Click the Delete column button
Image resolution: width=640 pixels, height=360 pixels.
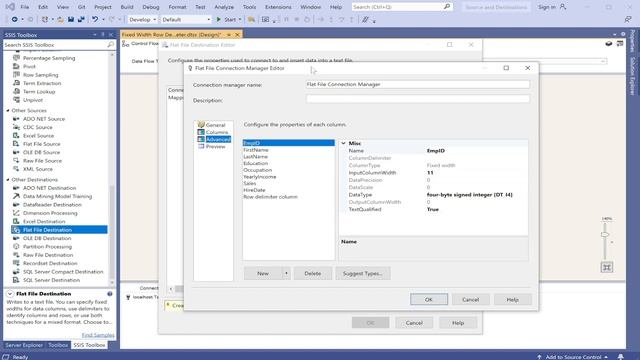pos(313,273)
